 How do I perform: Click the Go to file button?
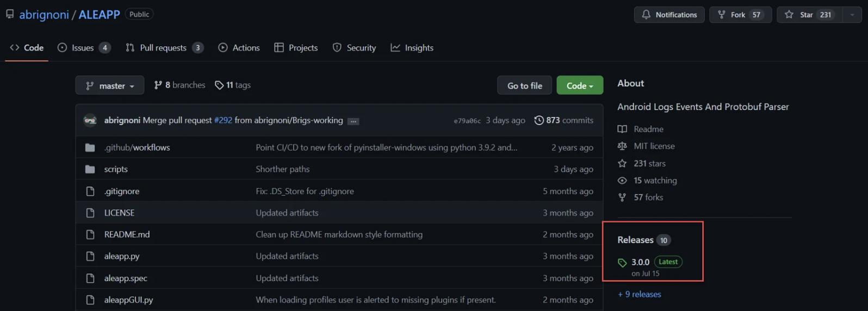(524, 85)
